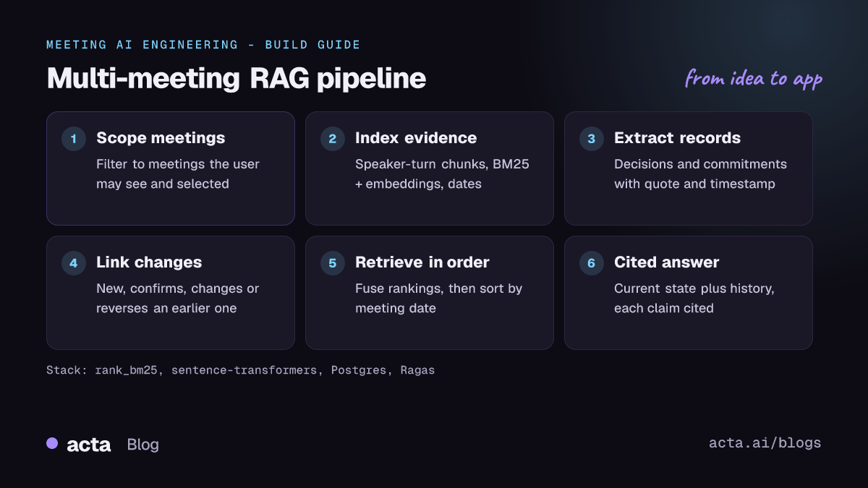Select the 'Index evidence' heading
The width and height of the screenshot is (868, 488).
point(416,138)
